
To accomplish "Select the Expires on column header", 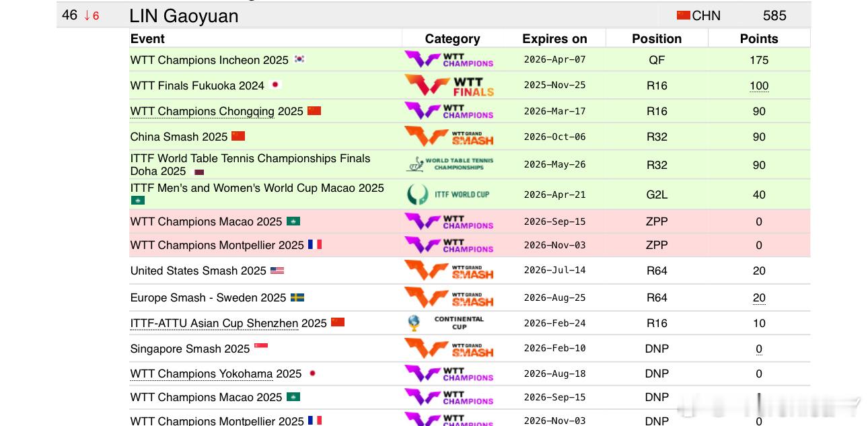I will click(554, 38).
